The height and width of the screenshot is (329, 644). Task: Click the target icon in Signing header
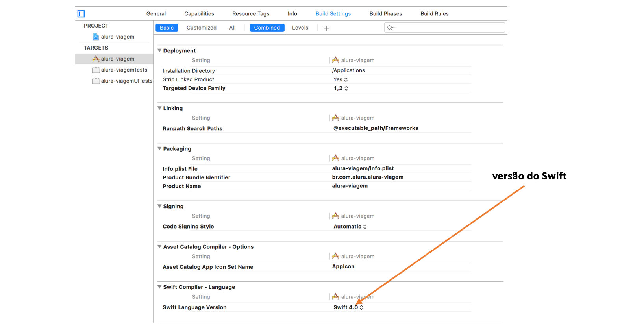[335, 216]
